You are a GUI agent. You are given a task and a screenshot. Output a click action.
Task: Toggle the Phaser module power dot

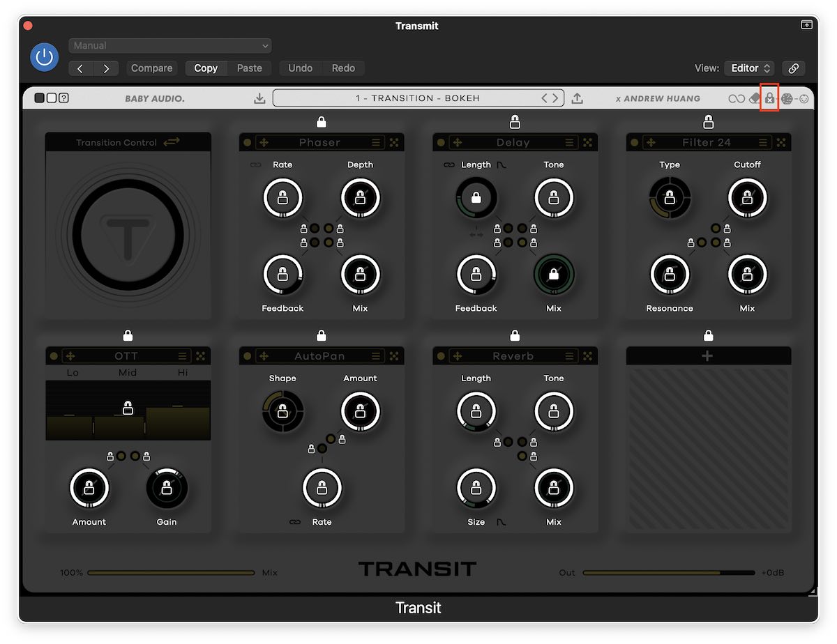pos(247,142)
